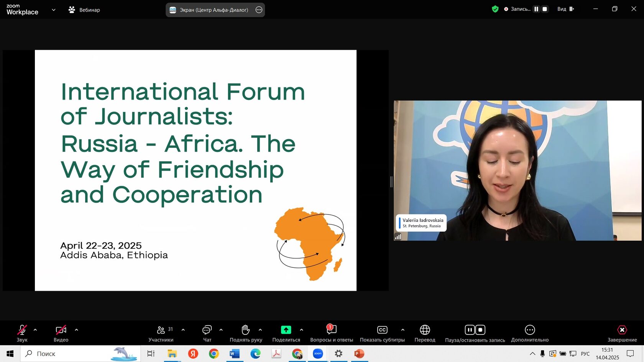This screenshot has height=362, width=644.
Task: Expand video options arrow next to Видео
Action: [x=76, y=330]
